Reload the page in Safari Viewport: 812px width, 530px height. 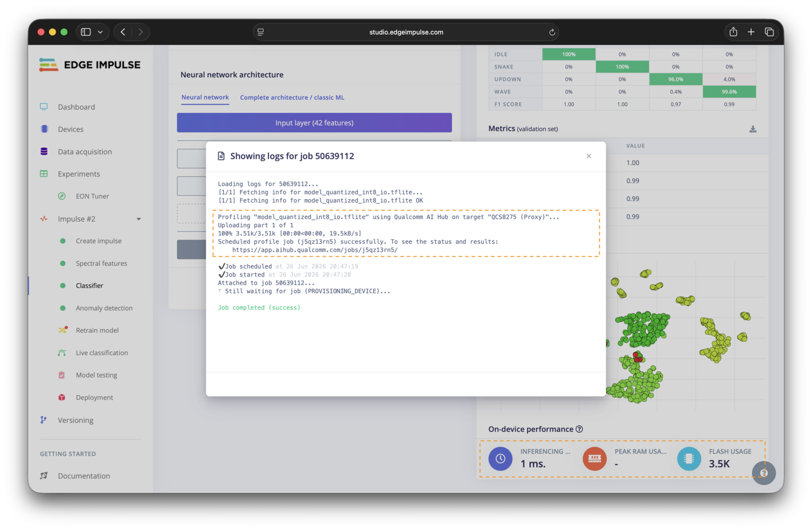click(552, 32)
